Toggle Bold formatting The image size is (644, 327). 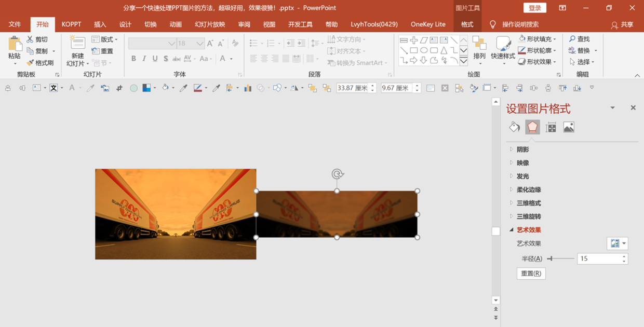pyautogui.click(x=133, y=59)
